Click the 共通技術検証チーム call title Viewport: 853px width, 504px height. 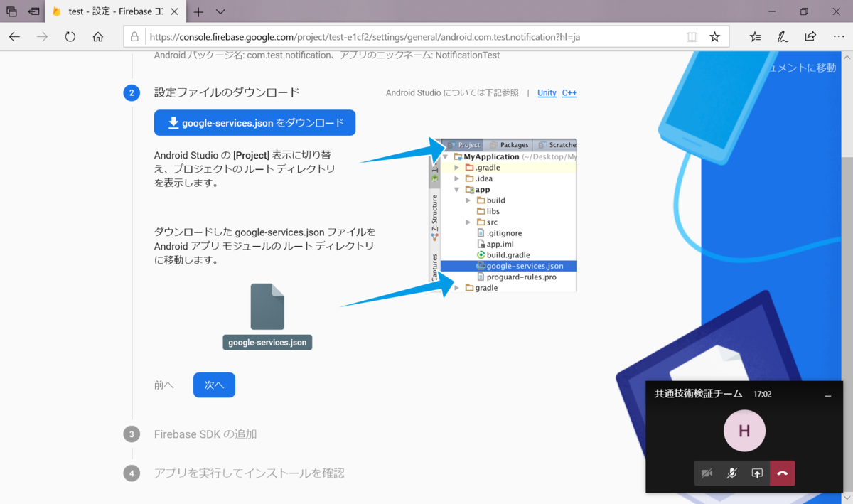click(x=698, y=393)
